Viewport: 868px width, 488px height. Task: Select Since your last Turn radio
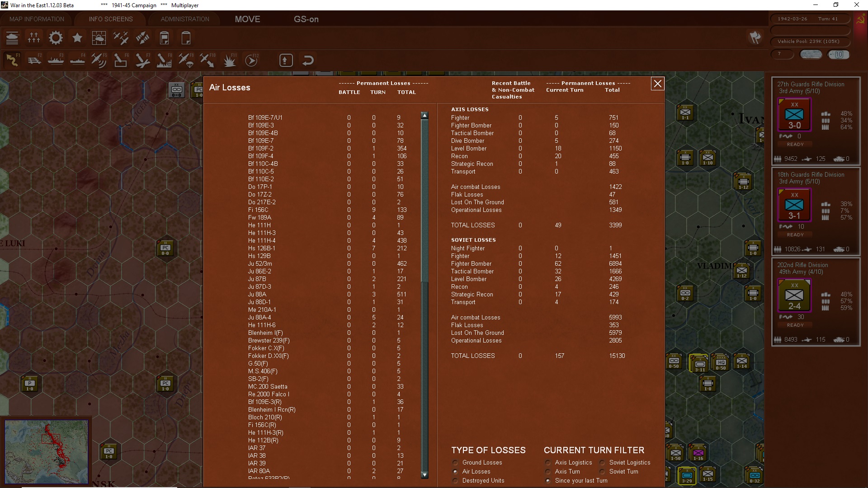548,481
